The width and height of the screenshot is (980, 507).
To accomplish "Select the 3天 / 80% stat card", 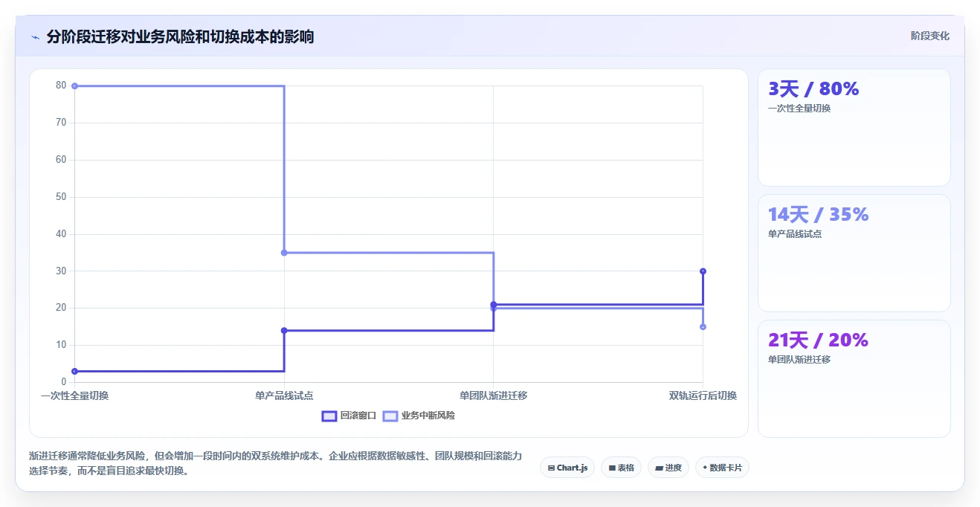I will [854, 127].
